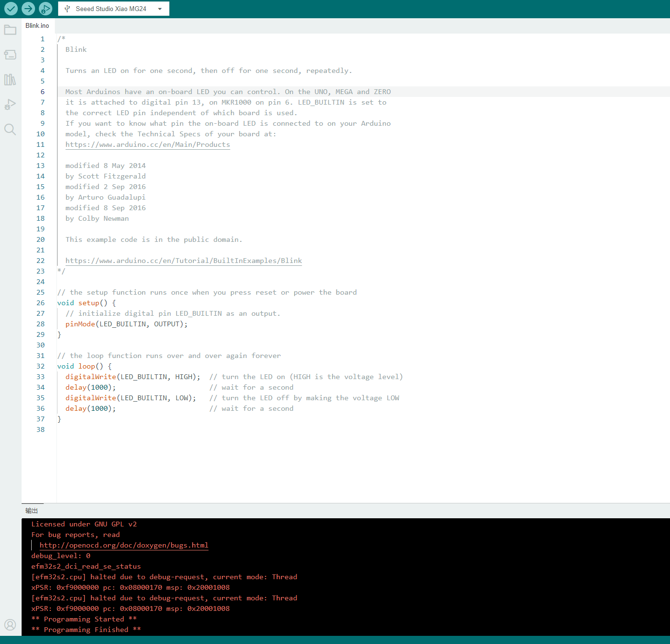
Task: Click the 'delay(1000);' on line 34
Action: pyautogui.click(x=91, y=387)
